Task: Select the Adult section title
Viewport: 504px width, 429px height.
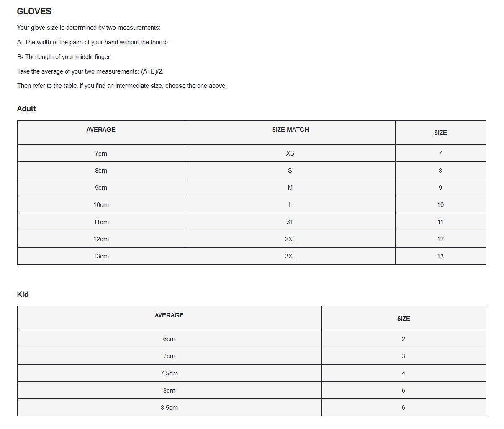Action: [27, 109]
